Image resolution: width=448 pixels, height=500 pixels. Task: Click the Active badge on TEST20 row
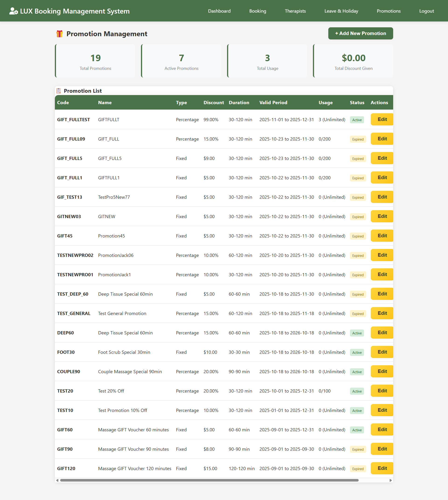(357, 391)
